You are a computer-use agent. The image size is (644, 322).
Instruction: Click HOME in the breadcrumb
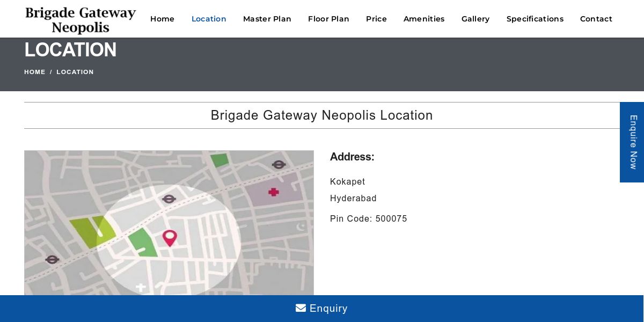tap(35, 72)
